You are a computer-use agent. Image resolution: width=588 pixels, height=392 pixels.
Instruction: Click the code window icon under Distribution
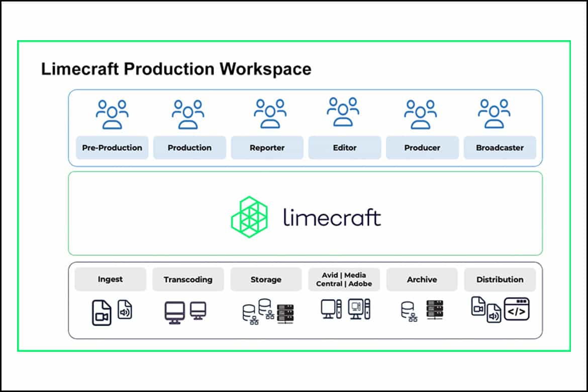click(517, 309)
